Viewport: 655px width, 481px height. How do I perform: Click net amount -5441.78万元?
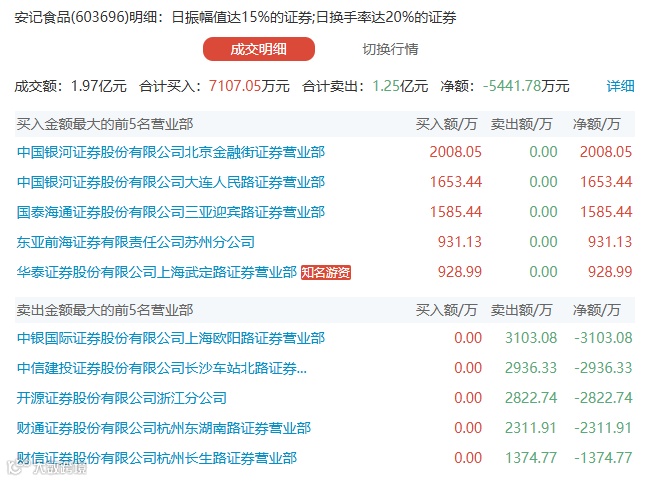[526, 86]
